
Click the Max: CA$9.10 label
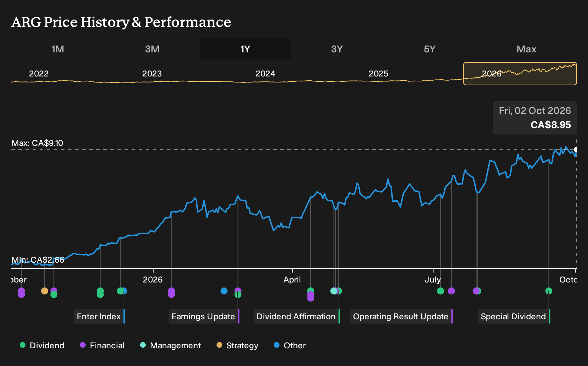click(x=37, y=143)
